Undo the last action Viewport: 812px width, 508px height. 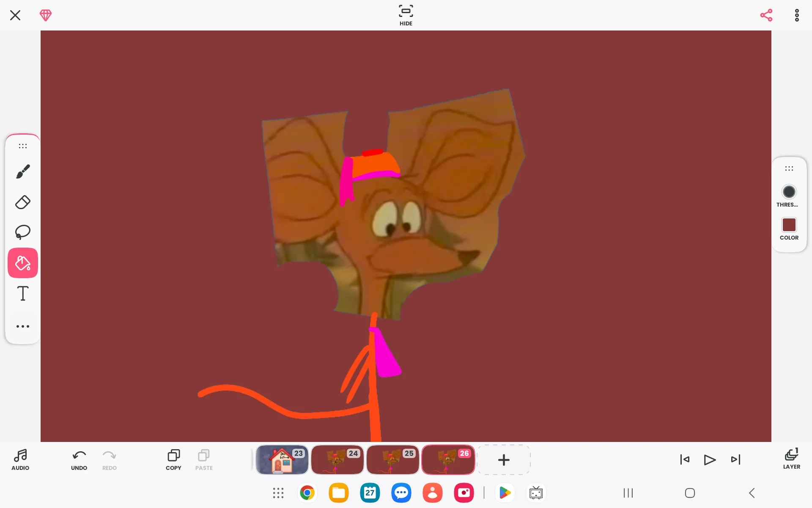(x=79, y=460)
